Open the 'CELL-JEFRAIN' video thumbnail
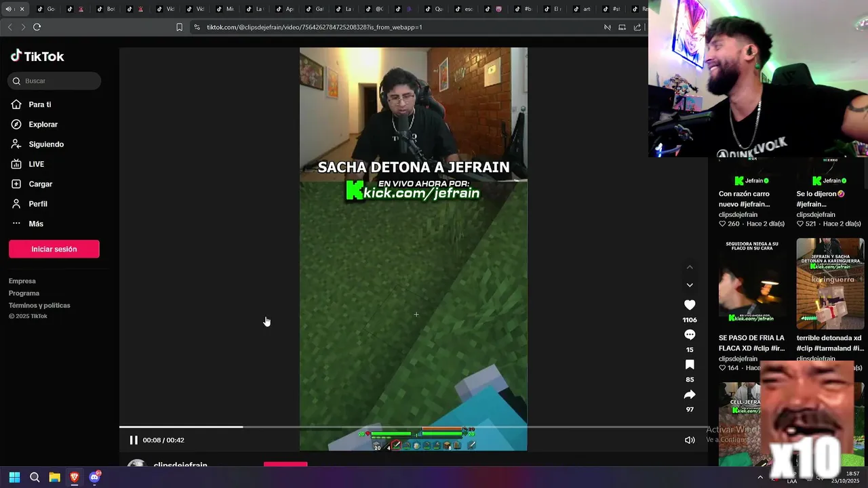868x488 pixels. (741, 424)
